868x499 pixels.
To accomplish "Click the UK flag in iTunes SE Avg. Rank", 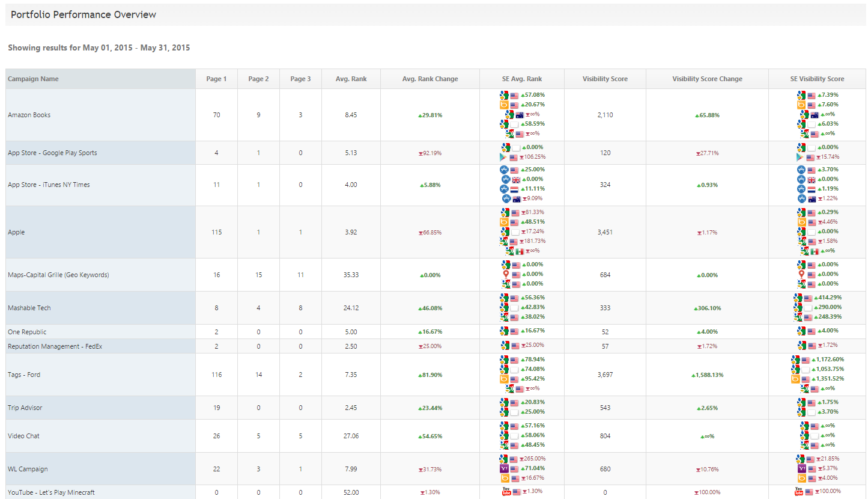I will point(515,179).
